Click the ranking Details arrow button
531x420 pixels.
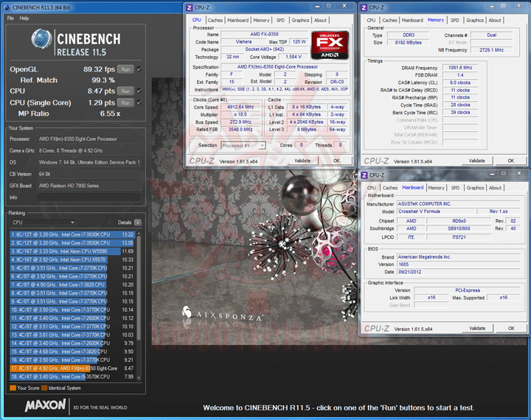(x=138, y=223)
